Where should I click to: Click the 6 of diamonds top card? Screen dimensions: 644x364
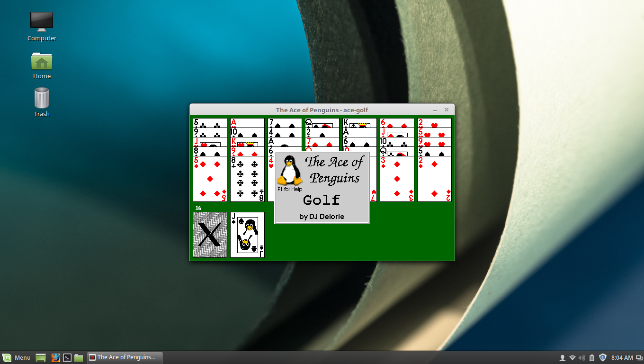point(397,123)
